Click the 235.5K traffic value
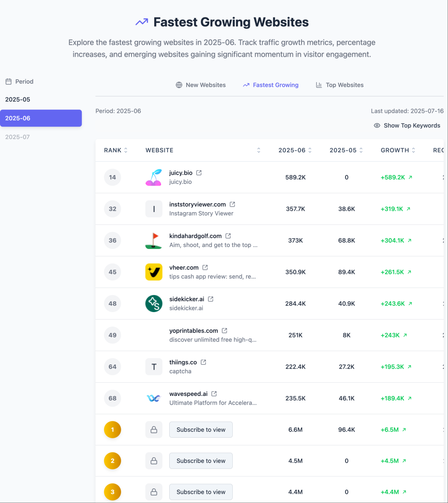This screenshot has width=448, height=503. (295, 398)
